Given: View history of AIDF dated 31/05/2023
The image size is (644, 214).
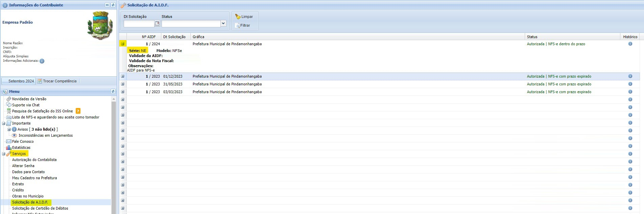Looking at the screenshot, I should click(630, 84).
